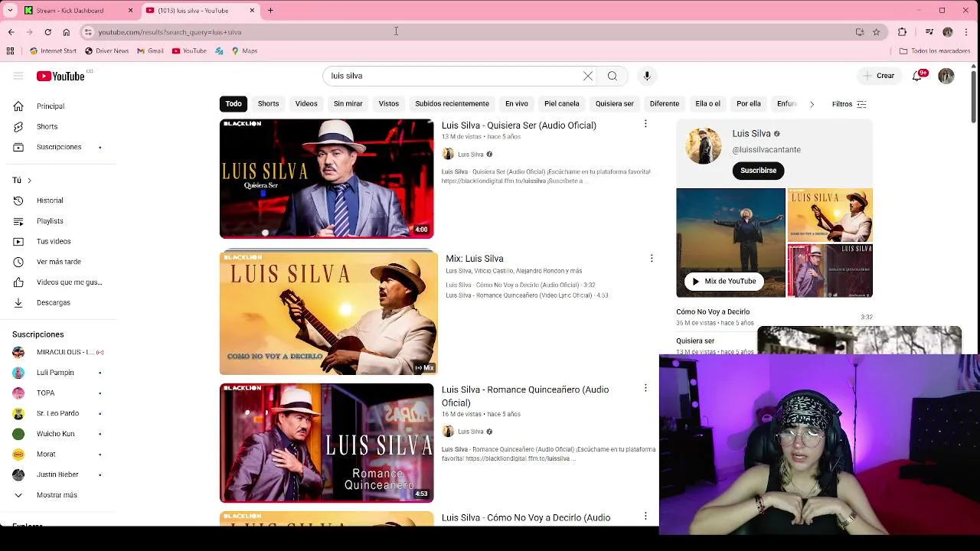
Task: Open Chrome tab search dropdown
Action: [10, 11]
